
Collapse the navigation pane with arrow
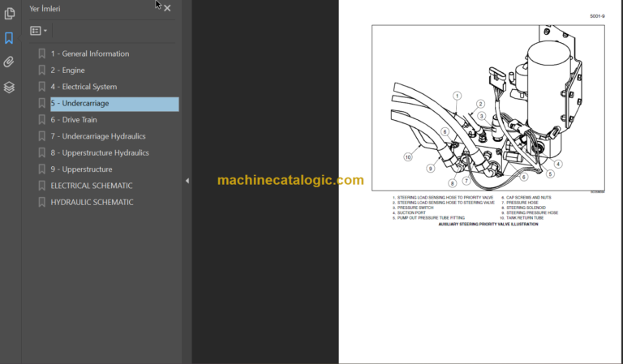[x=187, y=181]
